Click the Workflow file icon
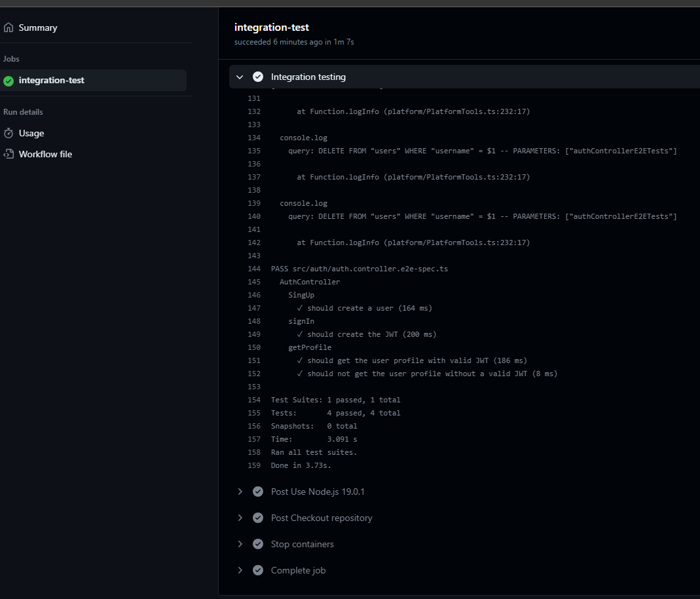 coord(9,154)
